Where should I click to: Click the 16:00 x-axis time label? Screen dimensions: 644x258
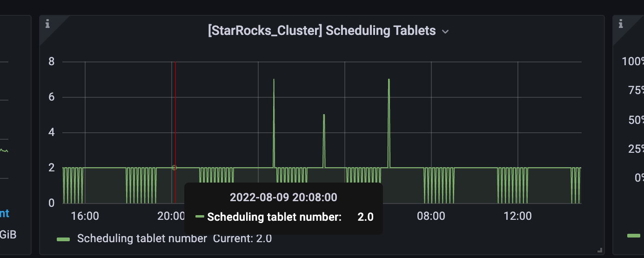pos(85,216)
